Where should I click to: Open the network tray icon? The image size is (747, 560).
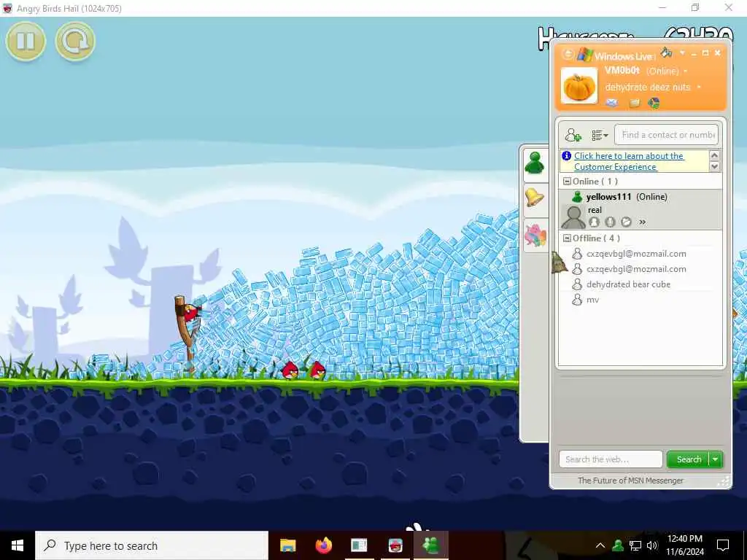pyautogui.click(x=635, y=545)
